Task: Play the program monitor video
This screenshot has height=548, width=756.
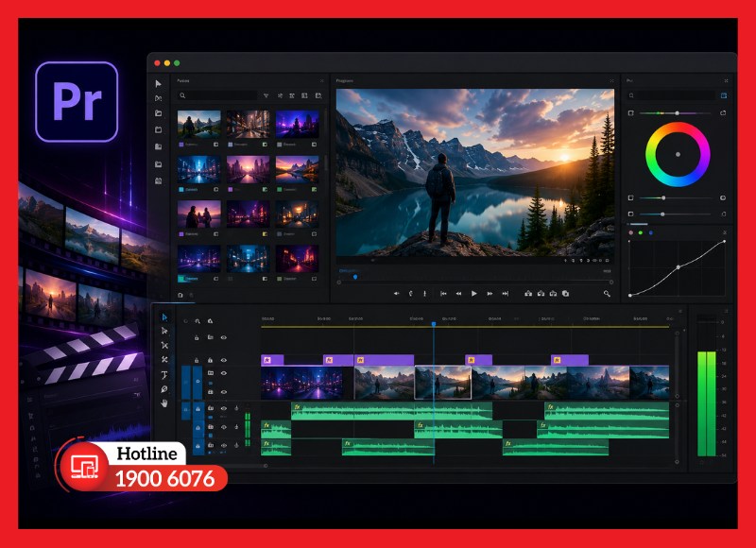Action: (474, 294)
